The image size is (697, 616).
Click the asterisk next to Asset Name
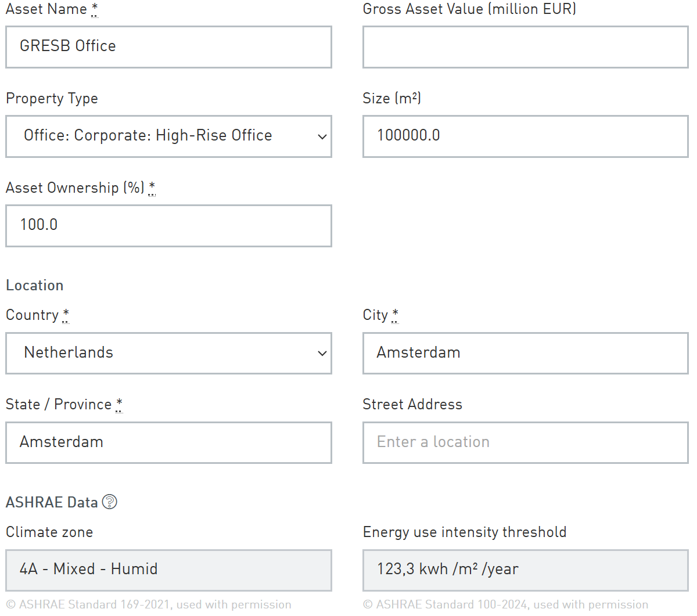[95, 9]
